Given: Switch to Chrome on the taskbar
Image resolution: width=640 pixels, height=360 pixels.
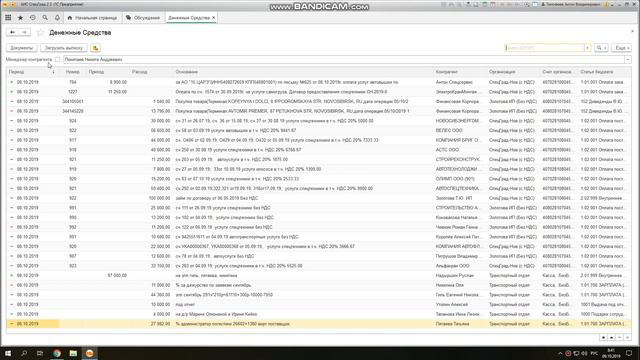Looking at the screenshot, I should coord(57,353).
